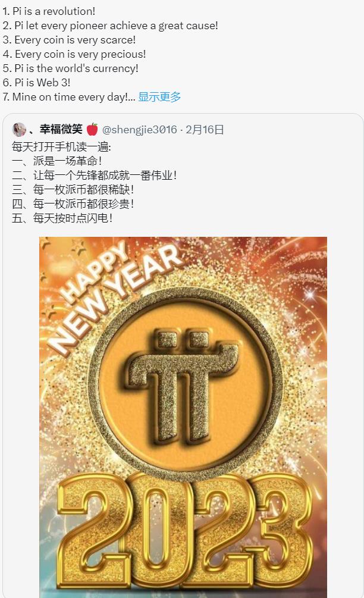Click the 幸福微笑 display name
Screen dimensions: 364x598
[x=61, y=129]
